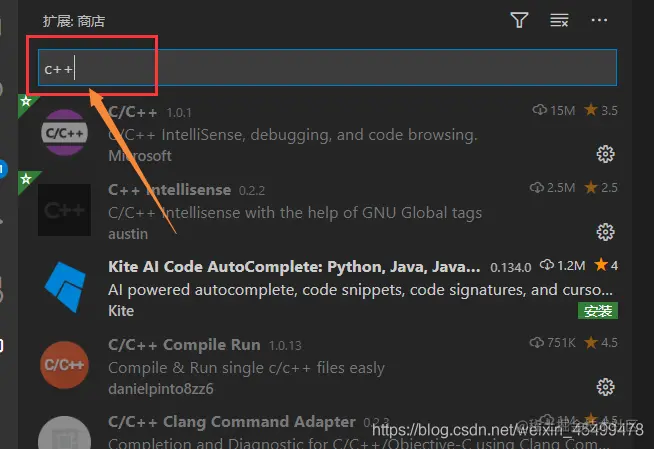The image size is (654, 449).
Task: Click the 2.5M download count
Action: pos(552,188)
